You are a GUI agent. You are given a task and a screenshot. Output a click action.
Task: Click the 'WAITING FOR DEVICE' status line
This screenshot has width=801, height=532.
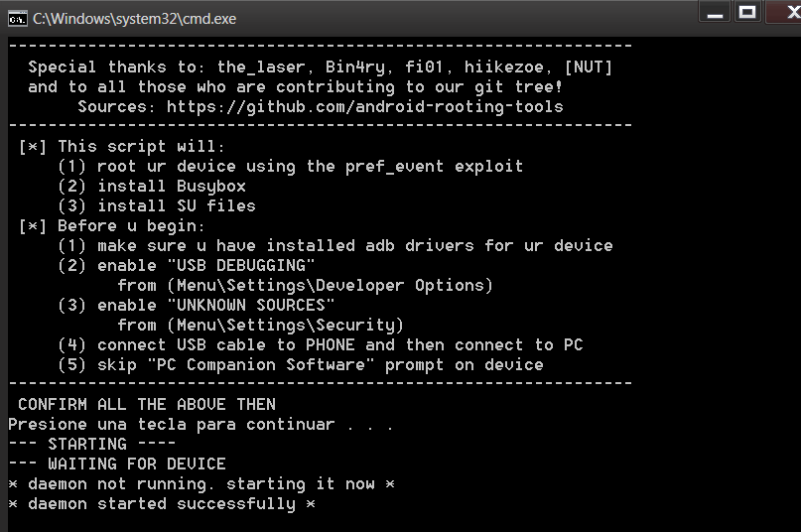click(x=117, y=465)
